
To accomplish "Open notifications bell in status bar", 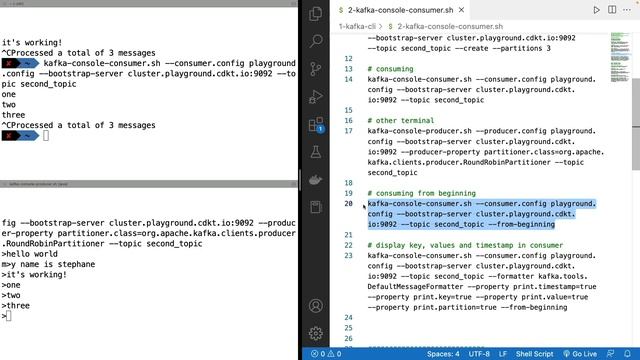I will [x=627, y=354].
